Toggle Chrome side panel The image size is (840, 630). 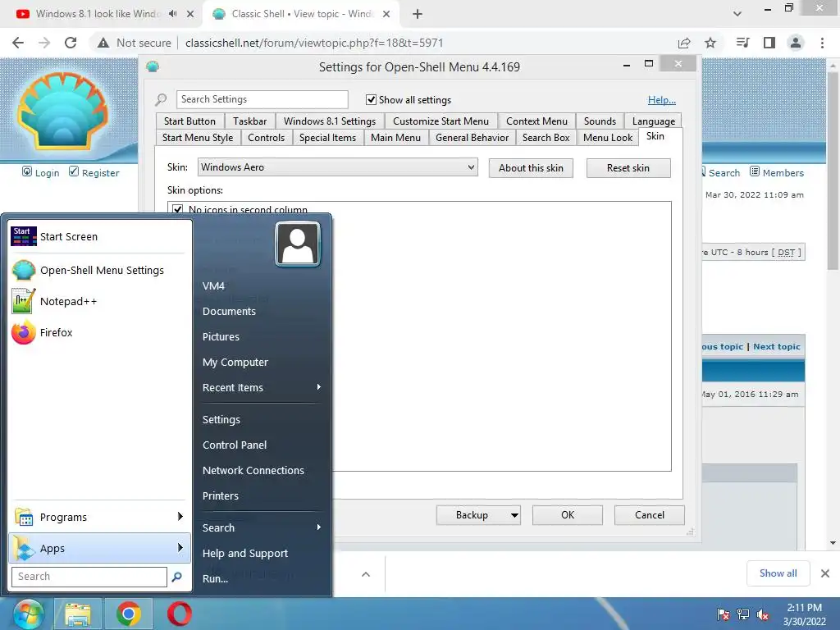(x=769, y=43)
